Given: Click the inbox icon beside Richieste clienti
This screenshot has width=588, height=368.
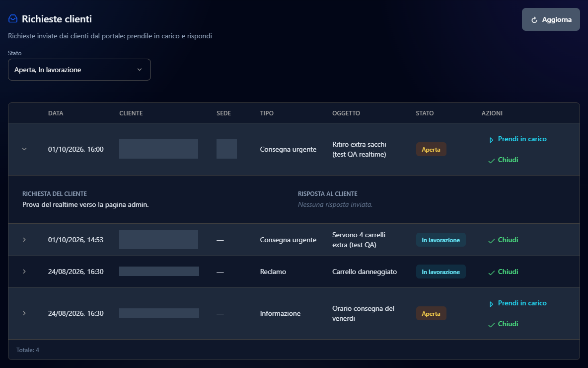Looking at the screenshot, I should tap(13, 19).
